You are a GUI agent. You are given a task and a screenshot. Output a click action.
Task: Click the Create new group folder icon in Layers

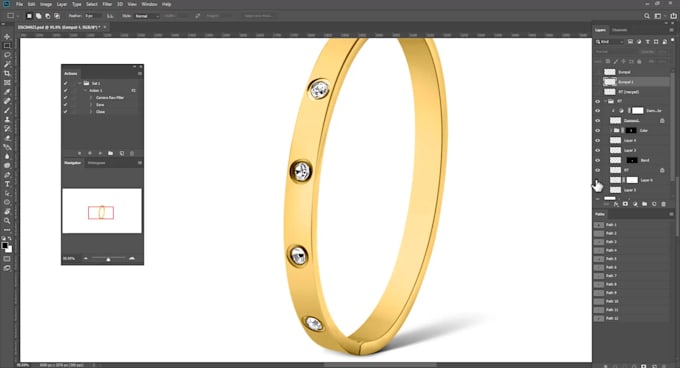(x=644, y=204)
